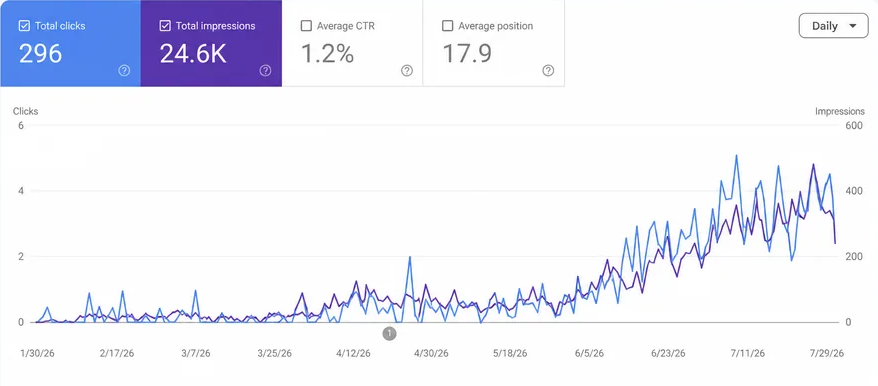Viewport: 878px width, 386px height.
Task: Open help icon on Total clicks card
Action: pos(124,71)
